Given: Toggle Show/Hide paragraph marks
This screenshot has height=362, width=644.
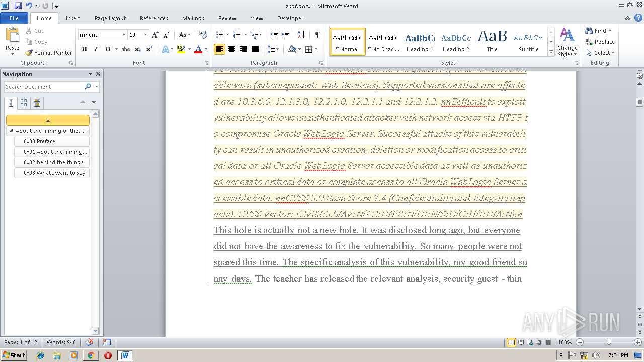Looking at the screenshot, I should 317,35.
